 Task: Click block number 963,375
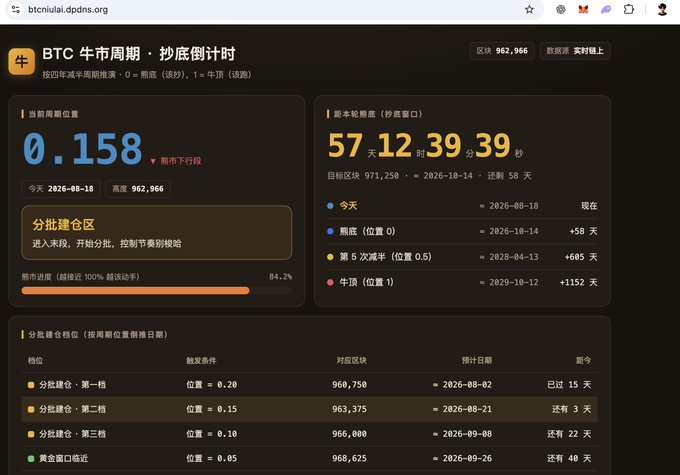tap(350, 409)
